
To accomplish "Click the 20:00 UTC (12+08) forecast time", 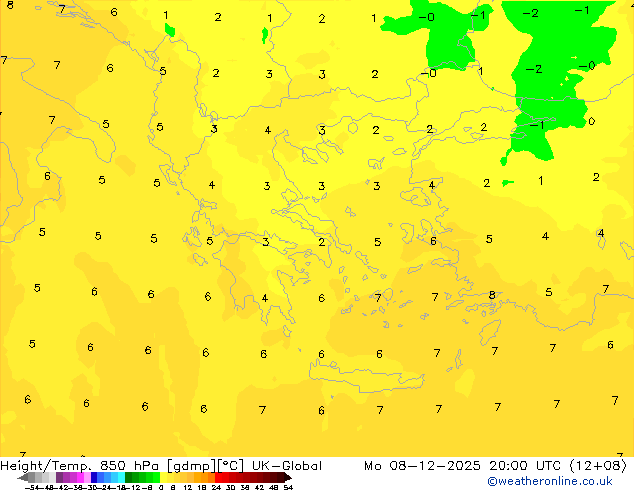I will click(558, 466).
